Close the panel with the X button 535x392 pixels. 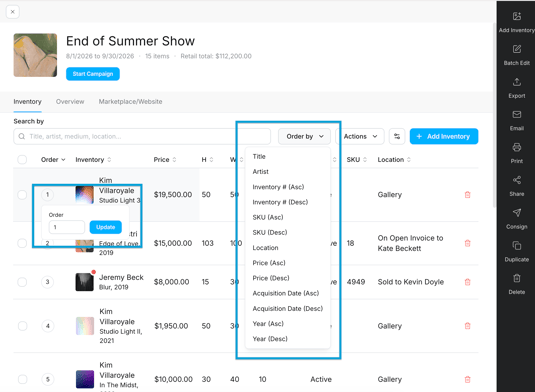13,12
